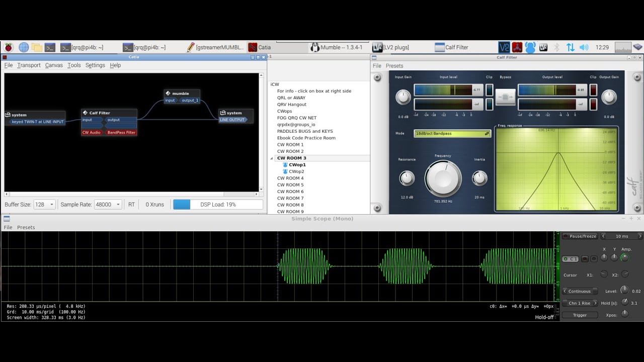Select the CW ROOM 1 channel

pos(290,145)
